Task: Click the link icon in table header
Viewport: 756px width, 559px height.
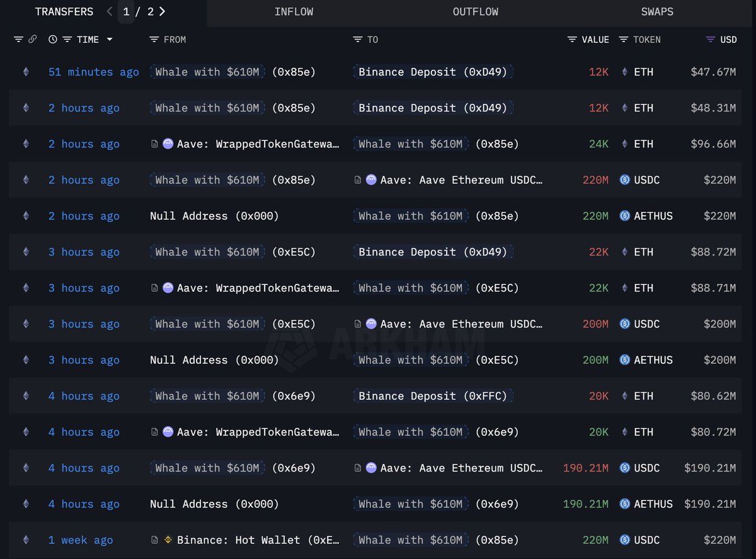Action: tap(33, 39)
